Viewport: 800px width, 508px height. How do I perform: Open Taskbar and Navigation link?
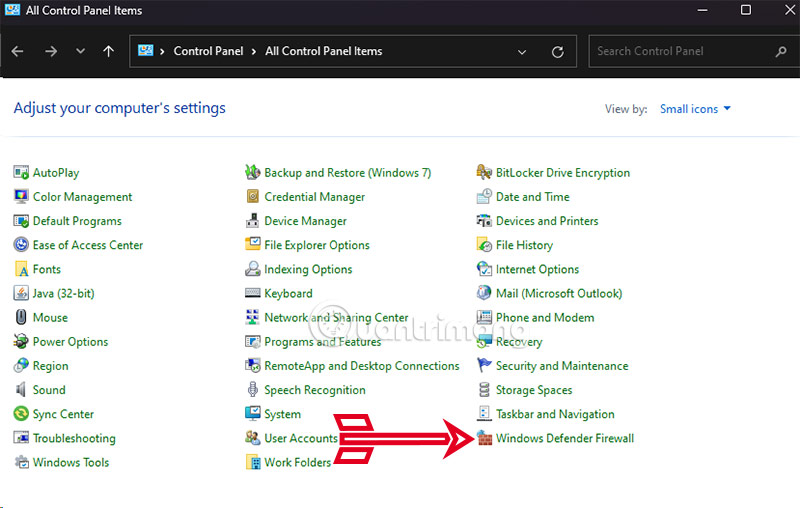(x=555, y=414)
